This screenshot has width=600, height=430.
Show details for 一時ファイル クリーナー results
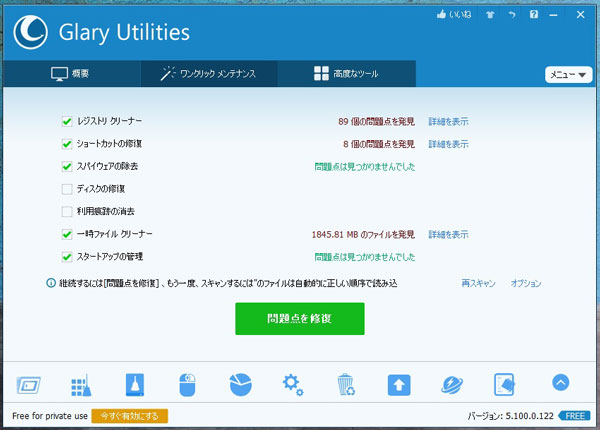(448, 235)
